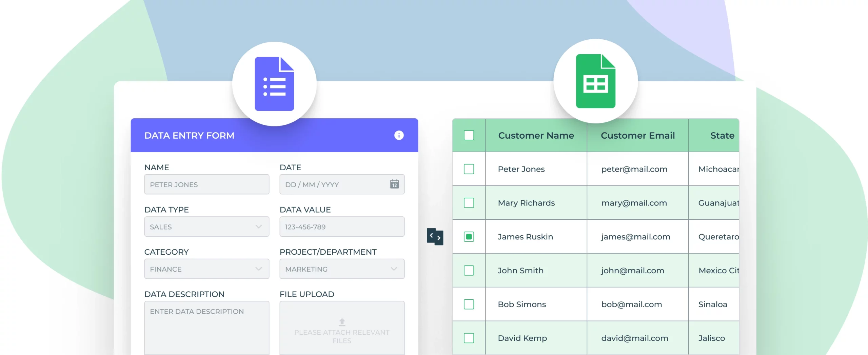Screen dimensions: 868x355
Task: Check the Bob Simons row checkbox
Action: pyautogui.click(x=469, y=304)
